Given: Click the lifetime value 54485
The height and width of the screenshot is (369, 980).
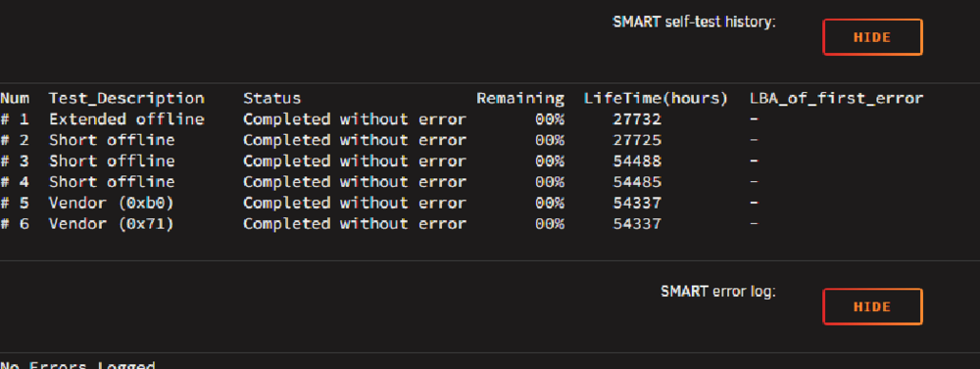Looking at the screenshot, I should [637, 182].
